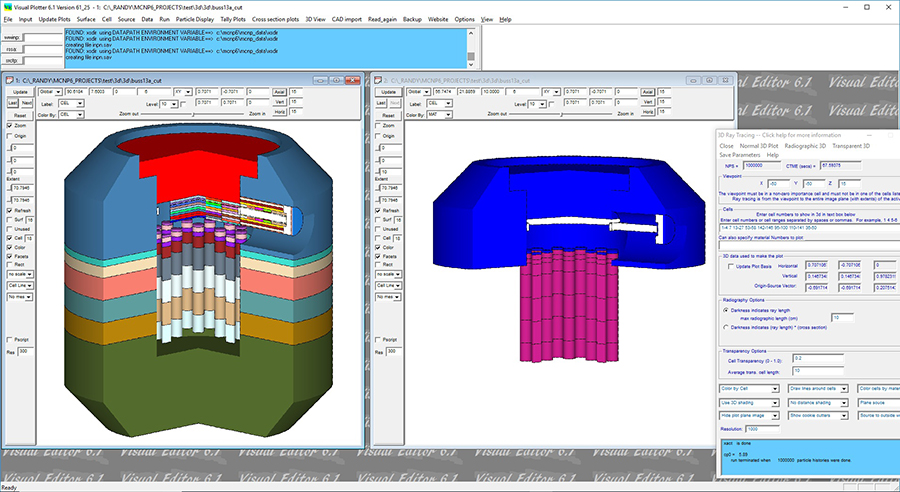Select Radiographic 3D in Ray Tracing dialog
900x492 pixels.
805,146
